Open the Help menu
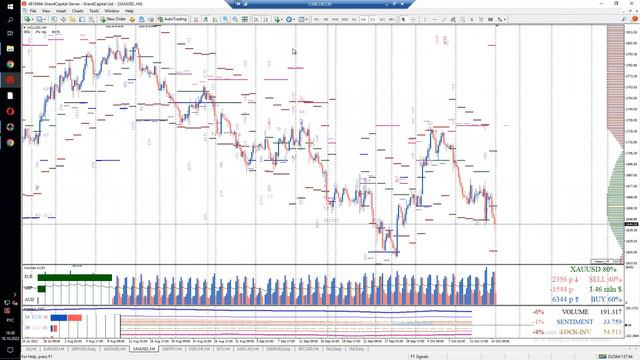 (129, 11)
